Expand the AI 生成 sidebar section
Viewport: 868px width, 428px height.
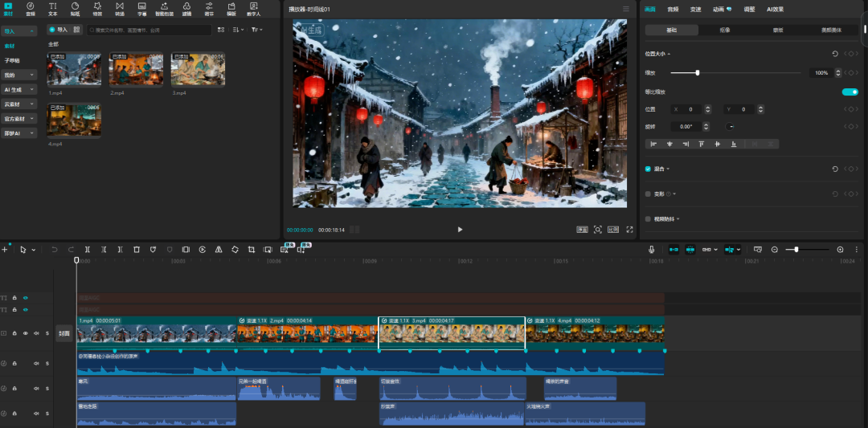tap(19, 89)
